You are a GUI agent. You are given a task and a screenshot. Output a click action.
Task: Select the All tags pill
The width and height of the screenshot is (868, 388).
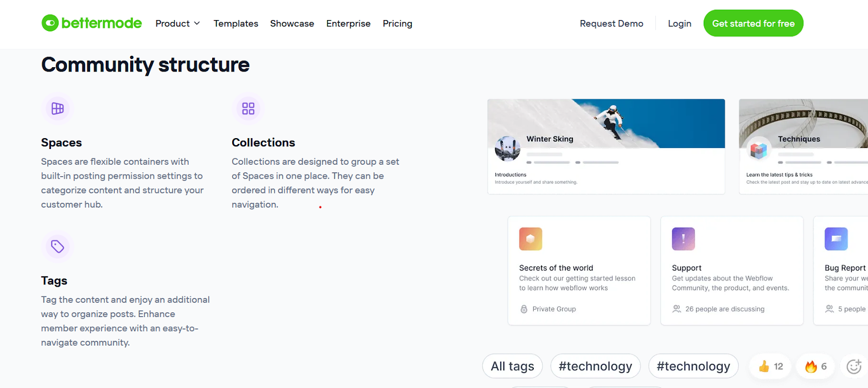click(513, 366)
